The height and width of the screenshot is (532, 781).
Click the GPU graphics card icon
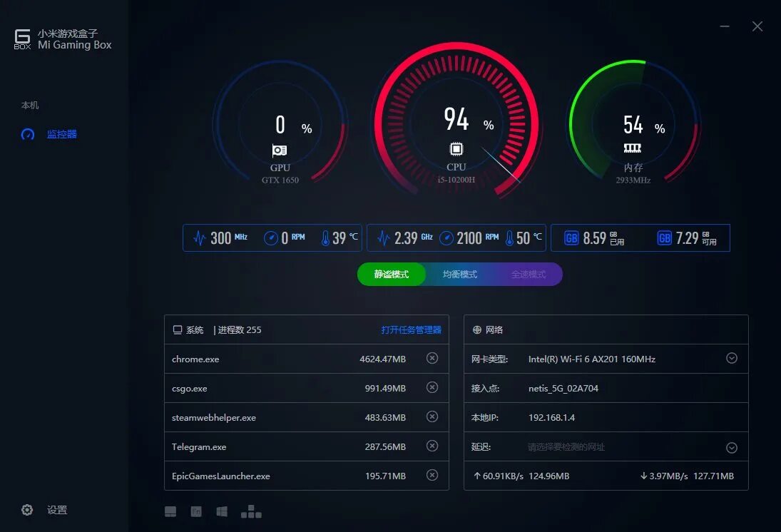point(280,150)
